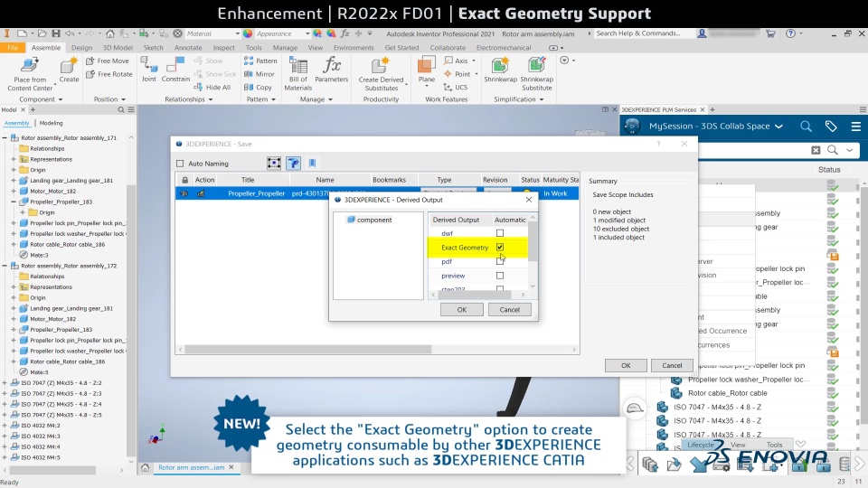The image size is (868, 488).
Task: Open the Sketch ribbon tab
Action: point(154,48)
